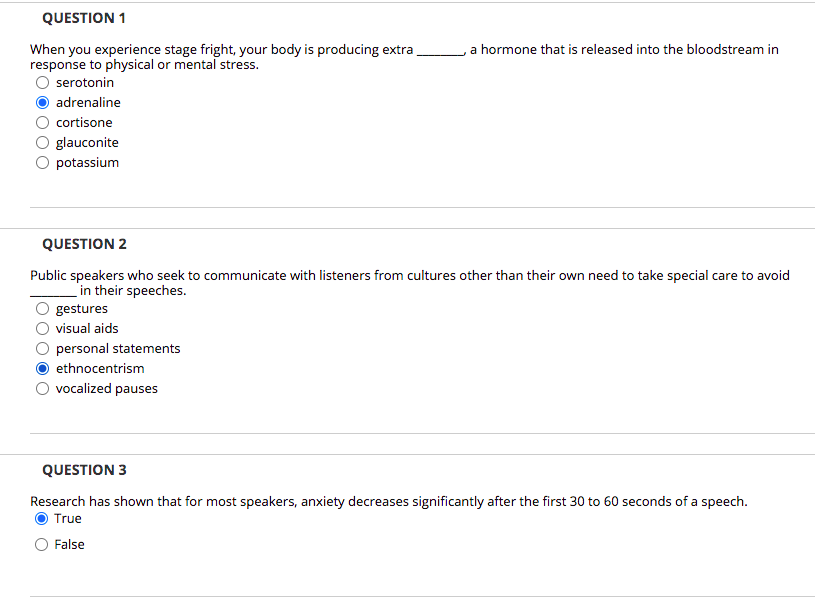Click the adrenaline answer label text
This screenshot has width=815, height=599.
89,102
